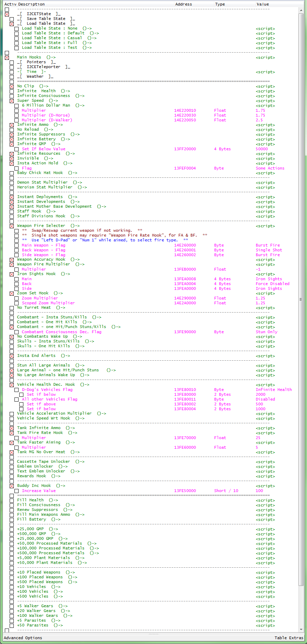Viewport: 307px width, 644px height.
Task: Check the No Reload checkbox
Action: (x=12, y=130)
